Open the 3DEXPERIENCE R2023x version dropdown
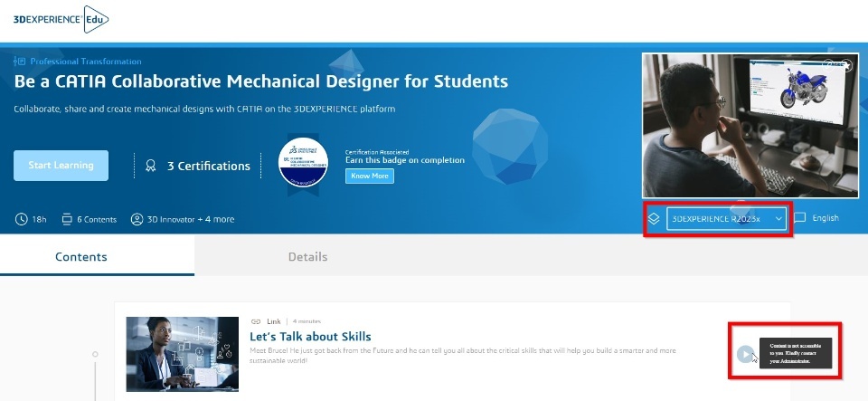Viewport: 868px width, 401px height. tap(728, 219)
